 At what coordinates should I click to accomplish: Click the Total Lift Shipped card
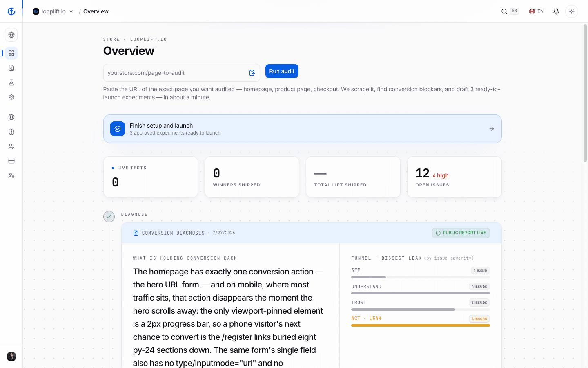[x=353, y=177]
